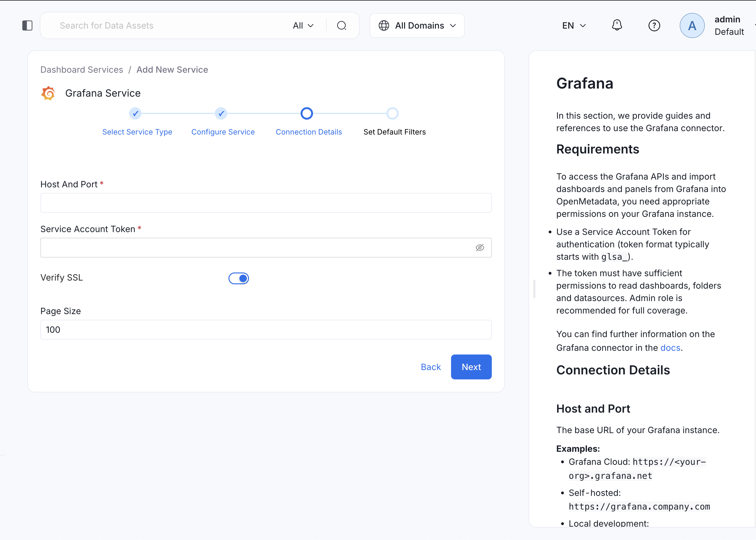
Task: Open the admin user avatar
Action: (692, 25)
